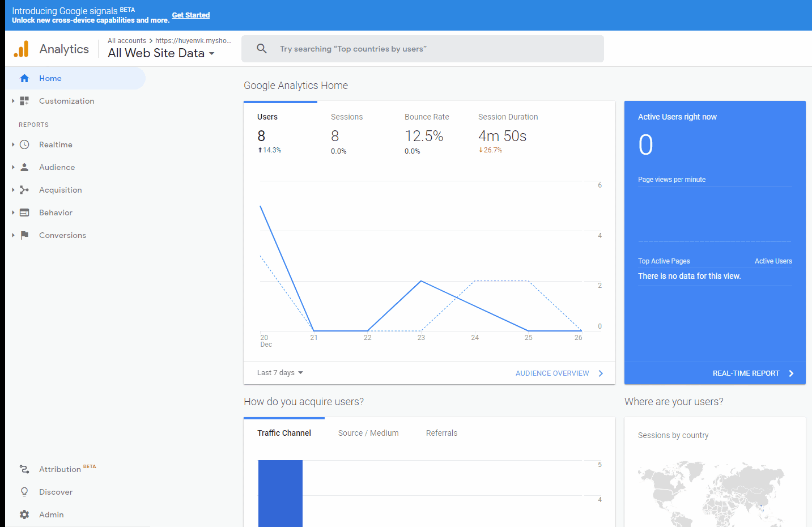Click the Discover lightbulb icon
812x527 pixels.
pyautogui.click(x=24, y=492)
